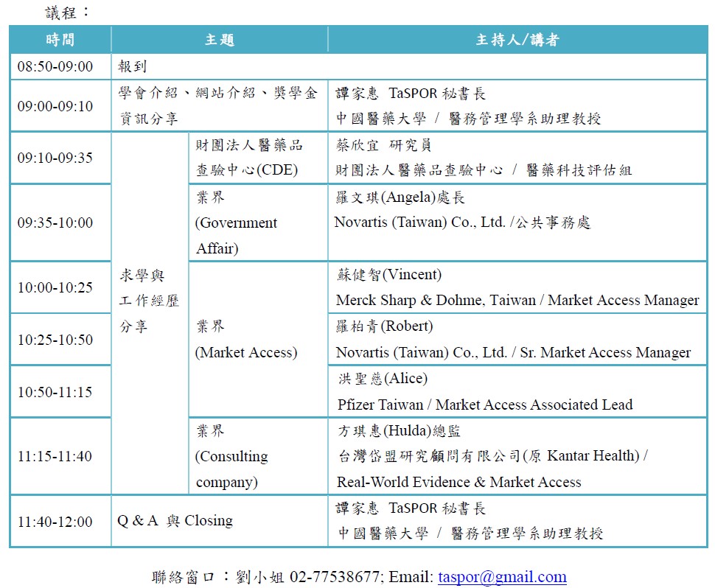Screen dimensions: 715x588
Task: Select the 台灣岱盟研究顧問有限公司 line
Action: 493,456
